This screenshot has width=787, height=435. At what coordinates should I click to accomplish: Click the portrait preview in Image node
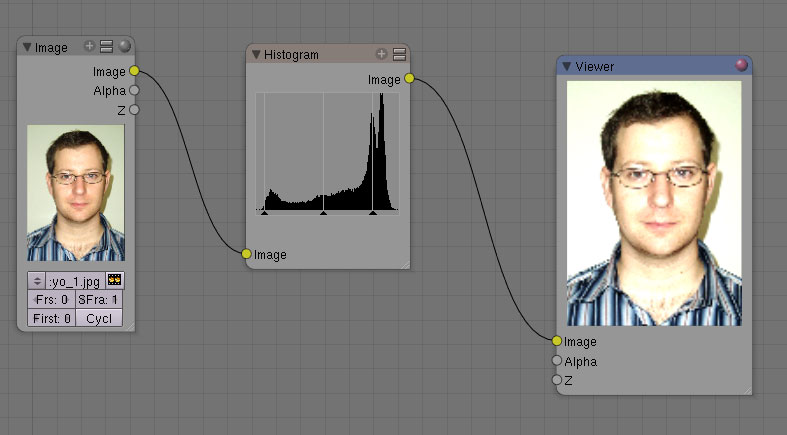pyautogui.click(x=75, y=193)
